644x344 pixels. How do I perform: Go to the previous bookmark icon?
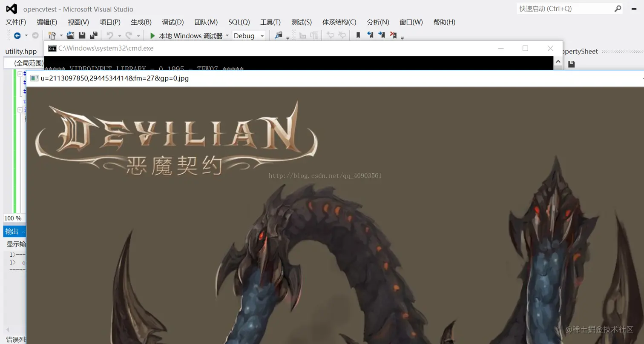[370, 36]
